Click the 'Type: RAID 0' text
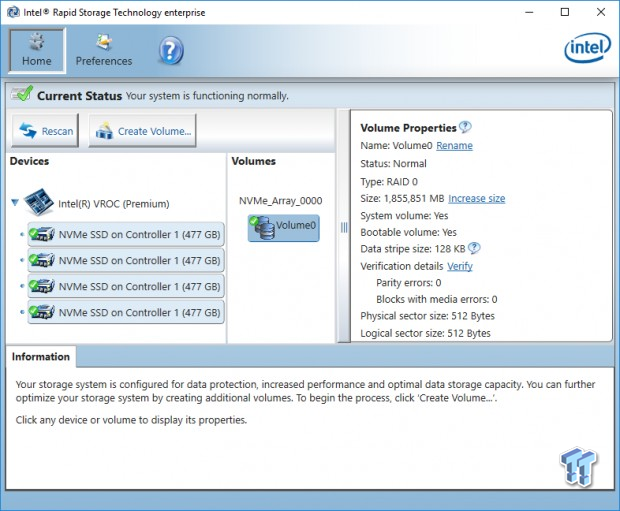The width and height of the screenshot is (620, 511). [389, 182]
